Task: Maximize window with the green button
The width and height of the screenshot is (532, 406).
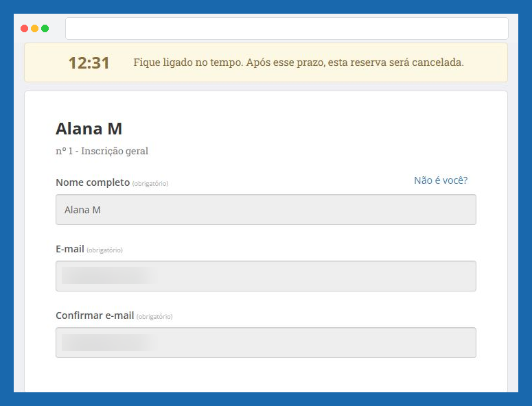Action: pyautogui.click(x=45, y=29)
